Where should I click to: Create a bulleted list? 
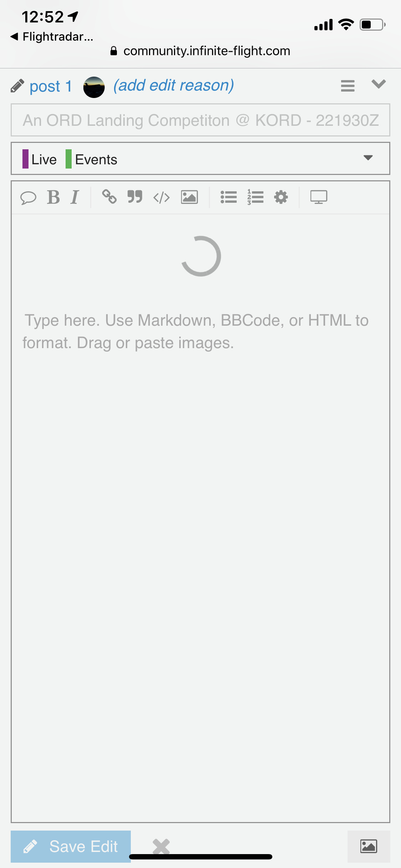tap(228, 197)
